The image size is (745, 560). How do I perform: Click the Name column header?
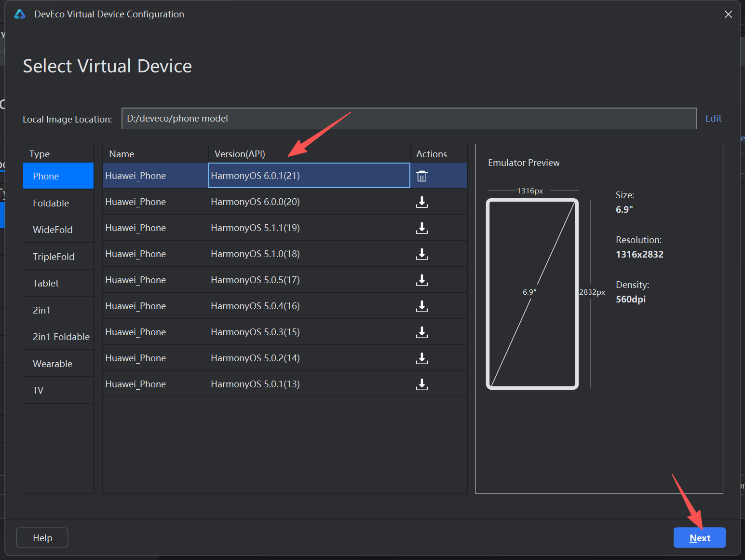[155, 154]
